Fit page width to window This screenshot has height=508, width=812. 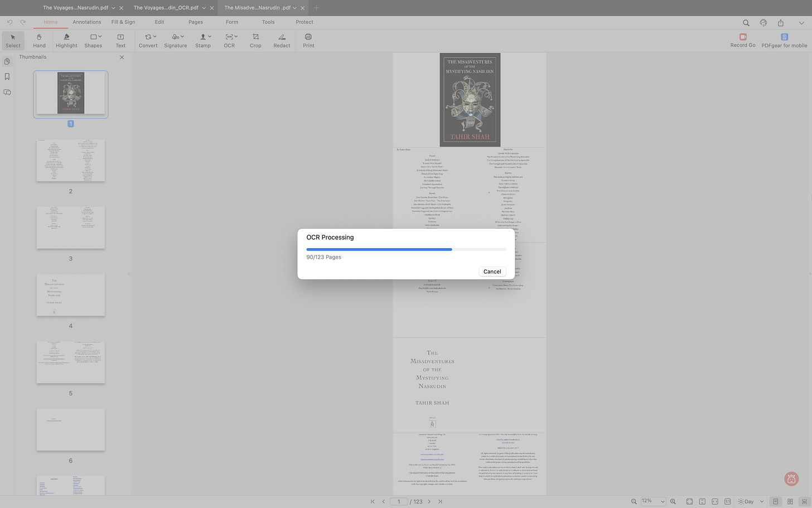[x=715, y=501]
